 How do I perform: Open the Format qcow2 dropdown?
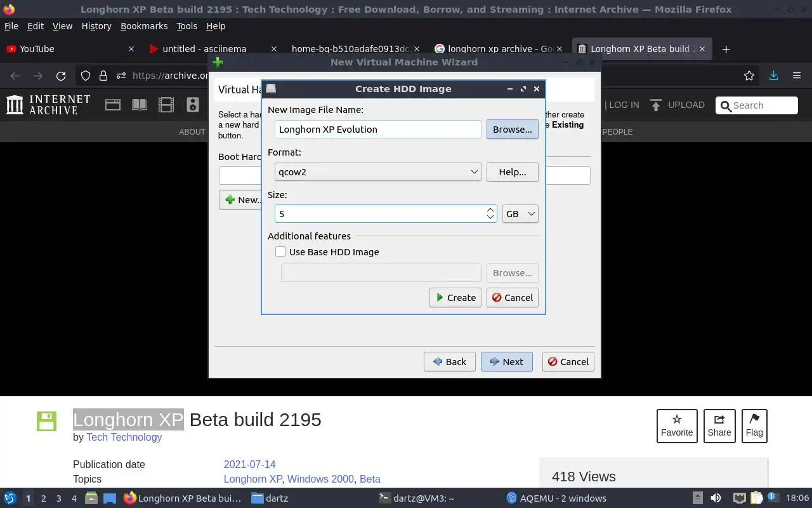coord(378,172)
